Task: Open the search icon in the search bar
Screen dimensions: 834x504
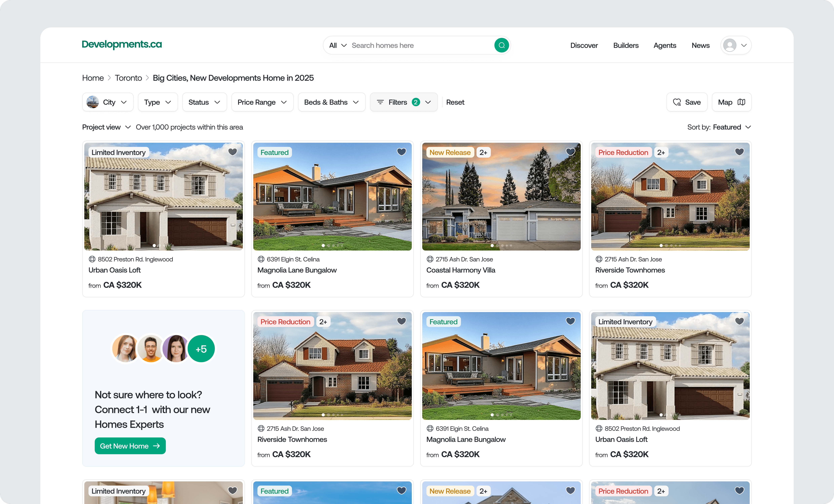Action: coord(502,45)
